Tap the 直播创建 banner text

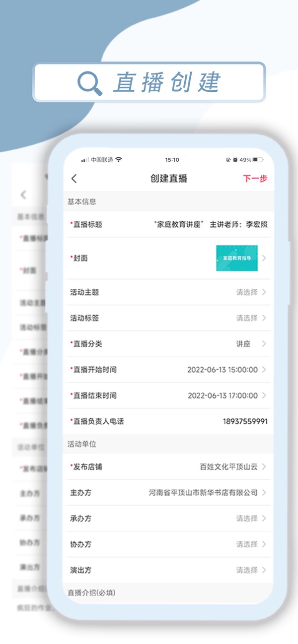(x=167, y=82)
